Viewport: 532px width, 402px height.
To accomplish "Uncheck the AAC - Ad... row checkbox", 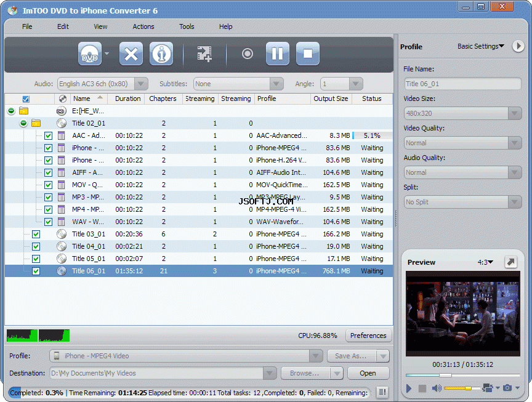I will pos(49,135).
